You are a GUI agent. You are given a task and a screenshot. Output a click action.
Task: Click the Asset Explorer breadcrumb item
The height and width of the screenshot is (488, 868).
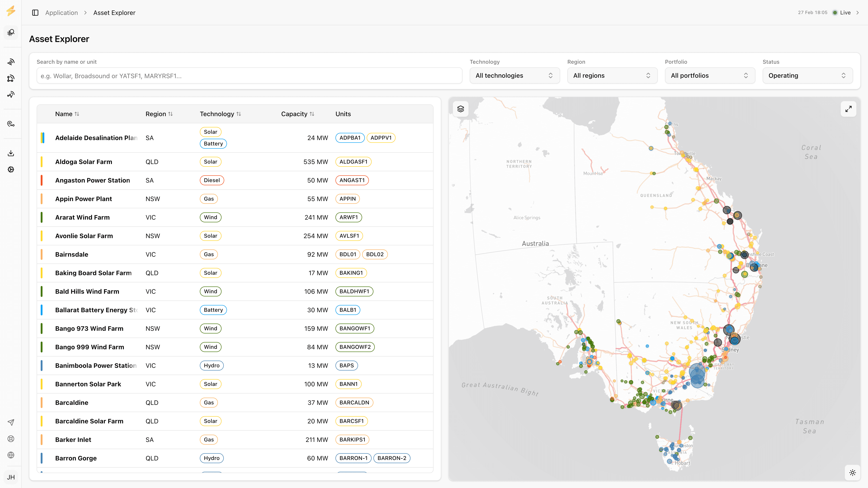tap(114, 12)
